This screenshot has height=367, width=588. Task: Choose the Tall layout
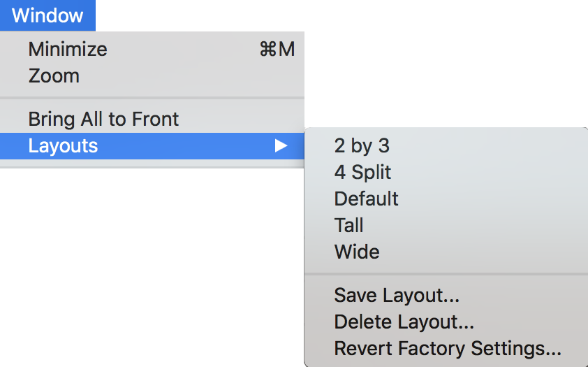(x=348, y=225)
